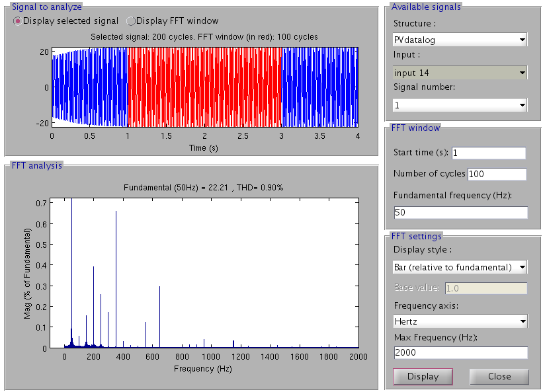Click the Start time input field
The width and height of the screenshot is (543, 392).
pyautogui.click(x=489, y=153)
